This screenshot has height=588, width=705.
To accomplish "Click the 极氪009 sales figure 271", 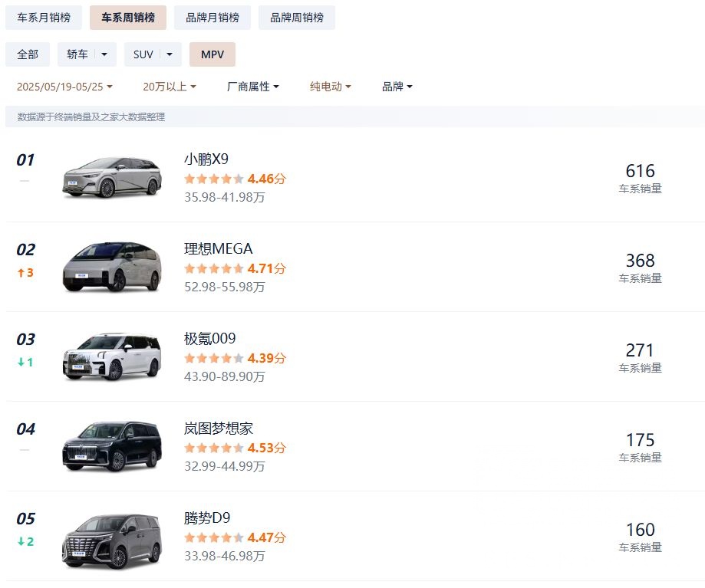I will 640,350.
